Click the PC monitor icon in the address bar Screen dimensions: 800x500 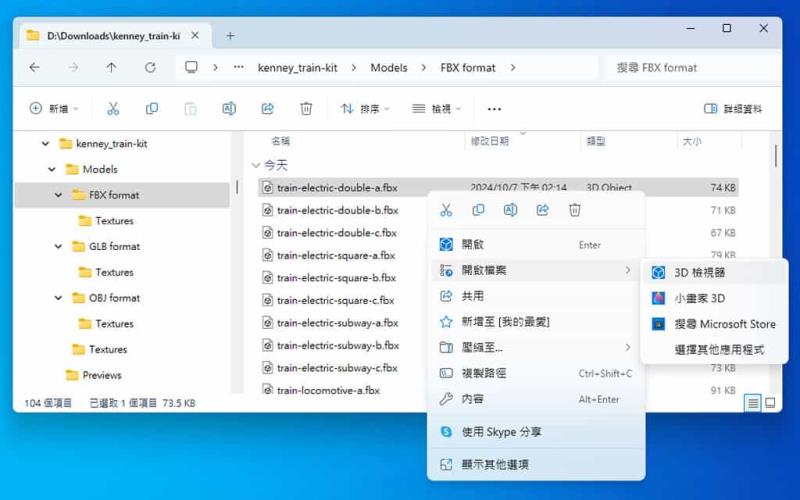191,67
